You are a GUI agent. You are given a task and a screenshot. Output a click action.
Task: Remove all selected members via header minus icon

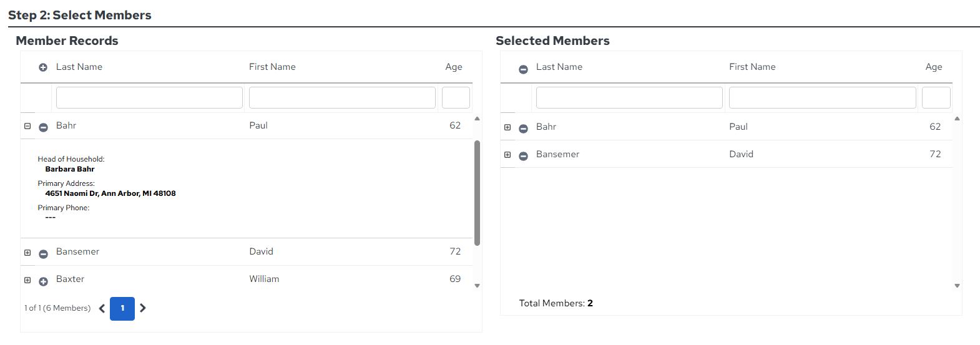tap(523, 69)
